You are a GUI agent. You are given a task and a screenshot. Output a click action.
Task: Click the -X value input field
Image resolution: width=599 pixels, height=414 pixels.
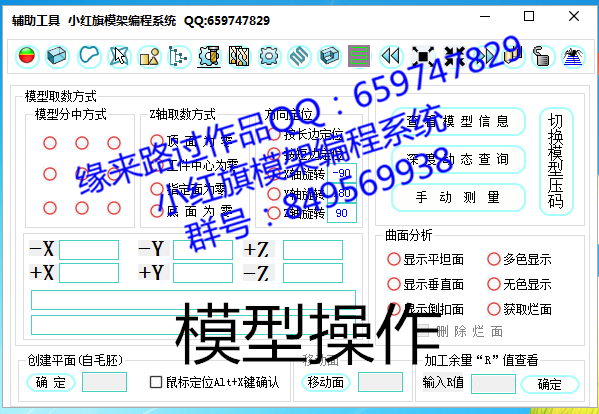[89, 250]
